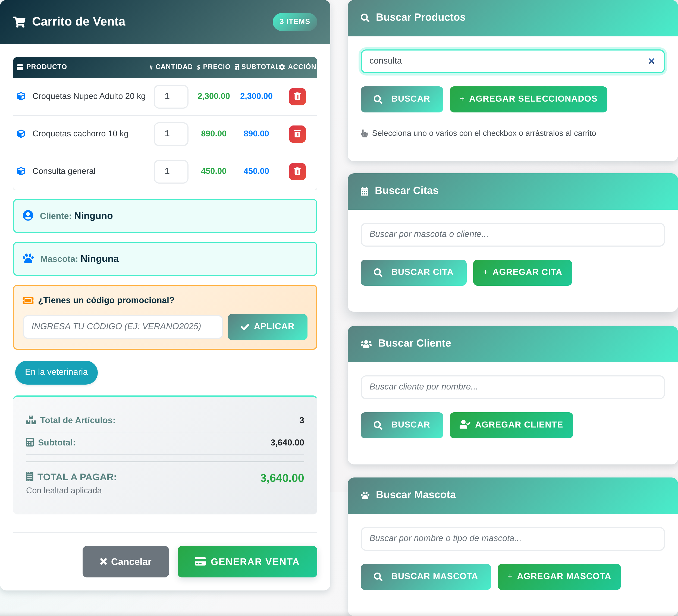Apply the promo code with APLICAR
Viewport: 678px width, 616px height.
click(x=267, y=327)
